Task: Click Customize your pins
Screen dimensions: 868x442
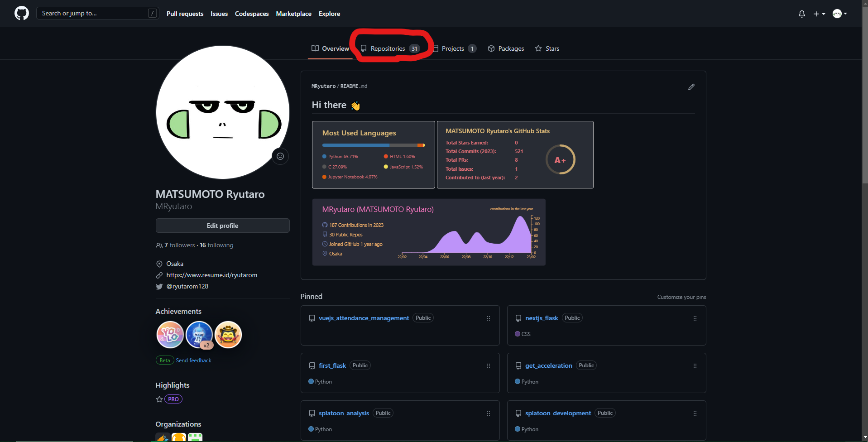Action: (681, 297)
